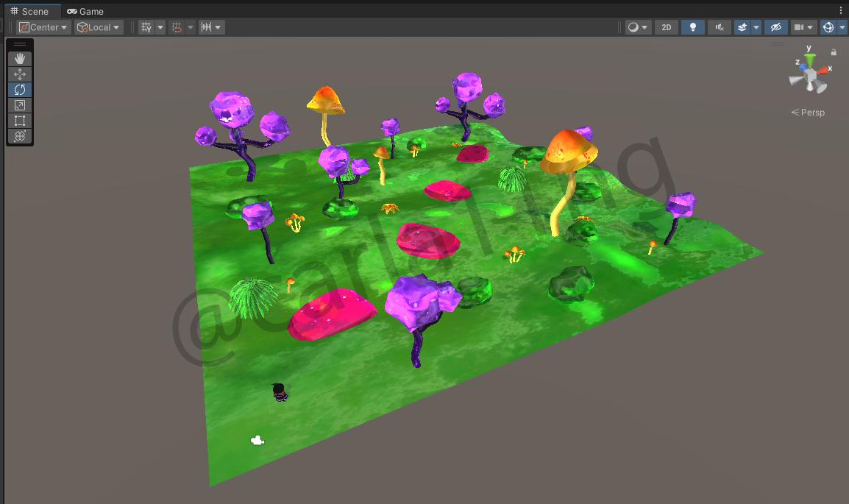Select the Rect Transform tool
The height and width of the screenshot is (504, 849).
click(x=20, y=121)
